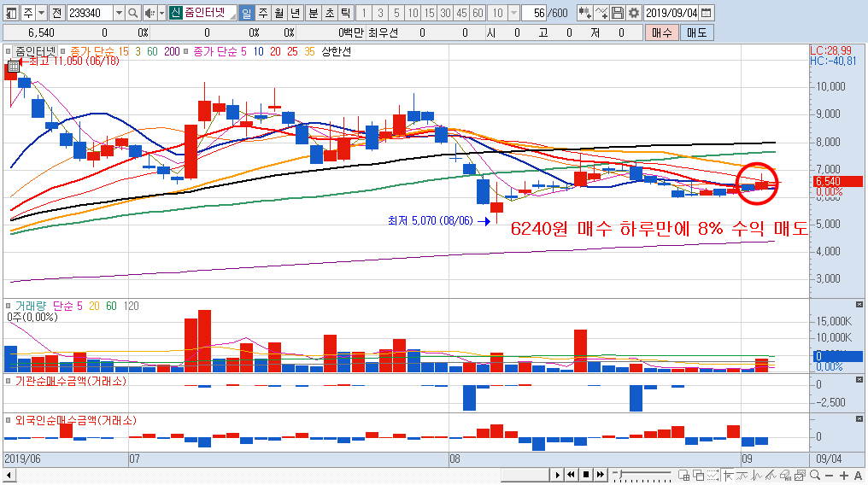Fast-forward chart replay
868x485 pixels.
coord(600,475)
